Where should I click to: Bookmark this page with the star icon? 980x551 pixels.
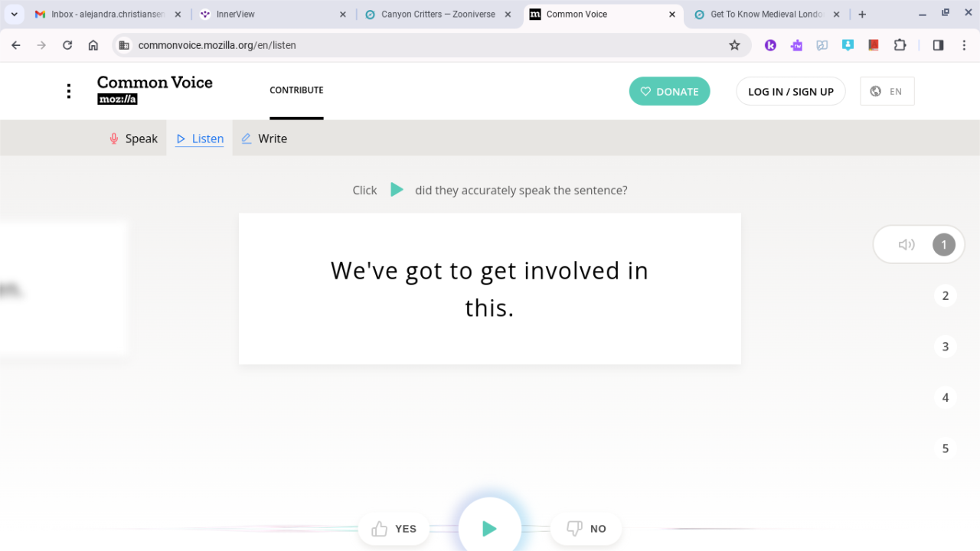734,45
